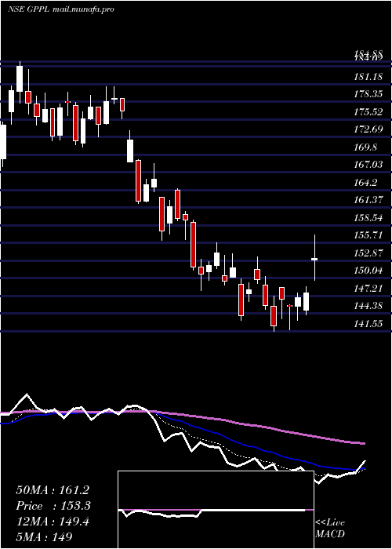This screenshot has width=392, height=549.
Task: Click the NSE GPPL chart title
Action: [x=29, y=9]
